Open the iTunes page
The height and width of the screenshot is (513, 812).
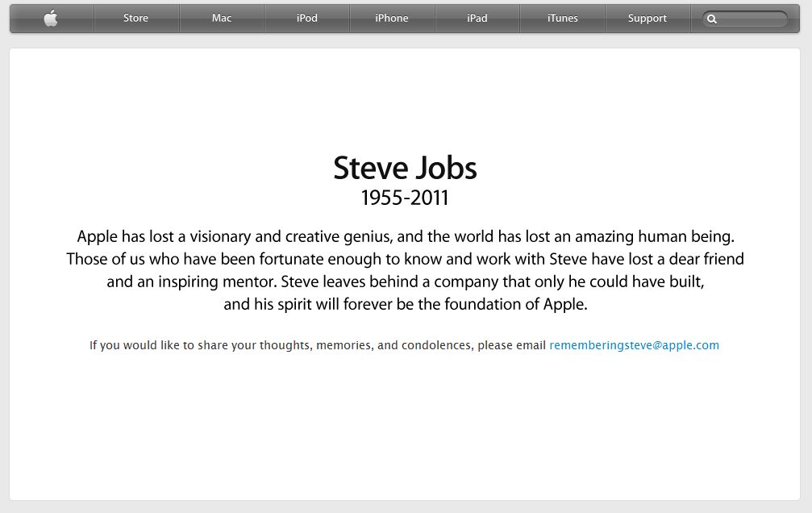pyautogui.click(x=562, y=18)
